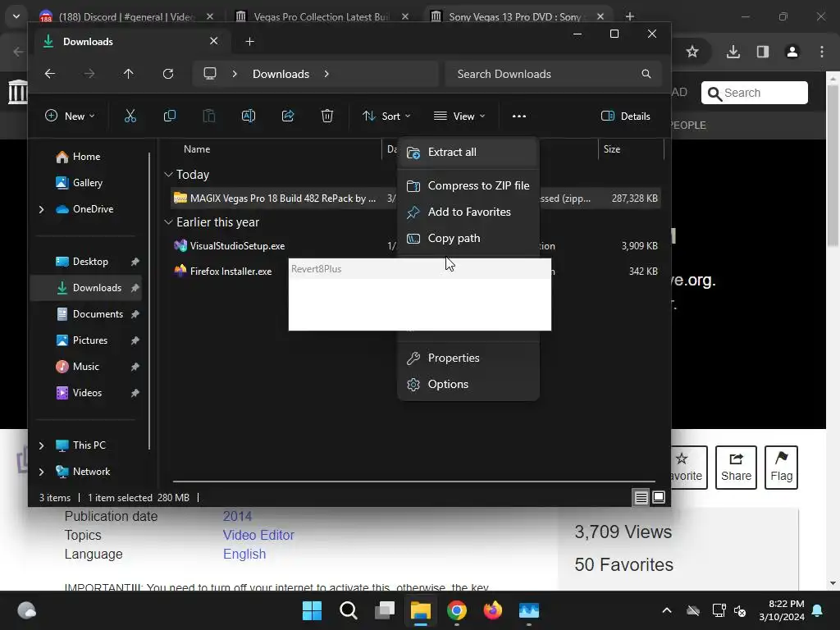
Task: Toggle the Details pane button
Action: click(x=626, y=116)
